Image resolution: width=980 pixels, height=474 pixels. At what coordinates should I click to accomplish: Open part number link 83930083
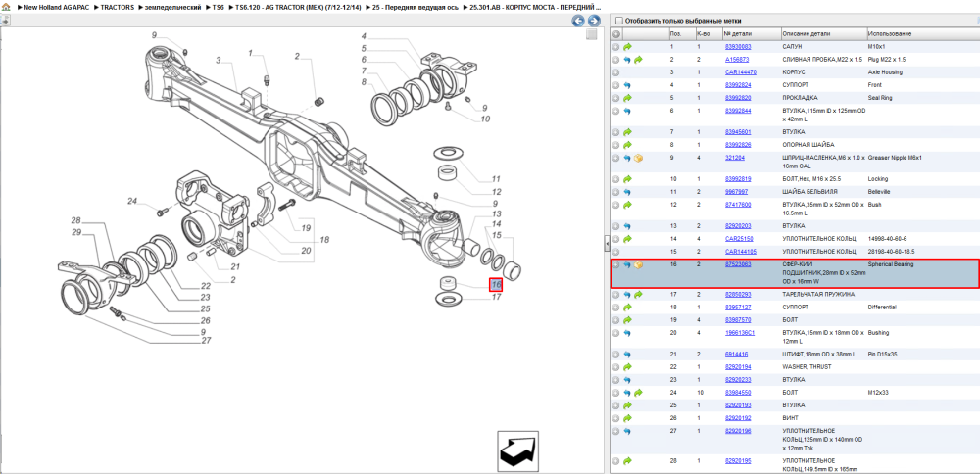point(738,47)
